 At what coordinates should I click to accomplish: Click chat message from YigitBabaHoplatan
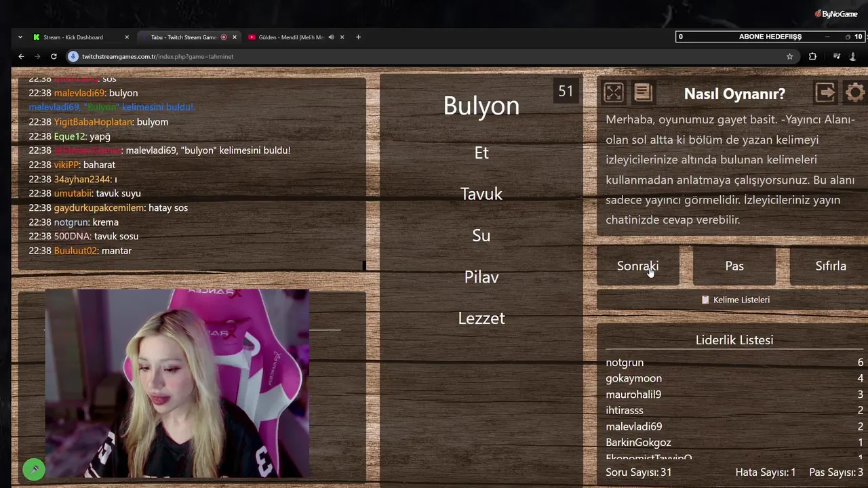98,122
